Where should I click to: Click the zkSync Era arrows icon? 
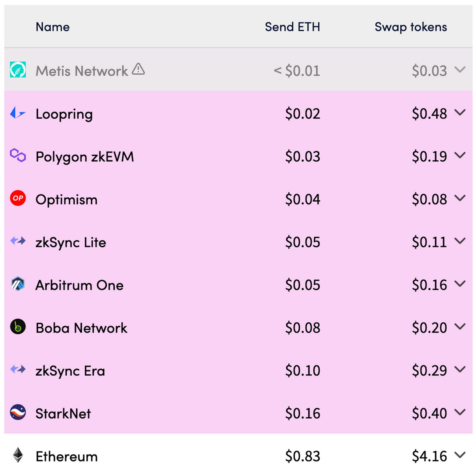pos(18,369)
